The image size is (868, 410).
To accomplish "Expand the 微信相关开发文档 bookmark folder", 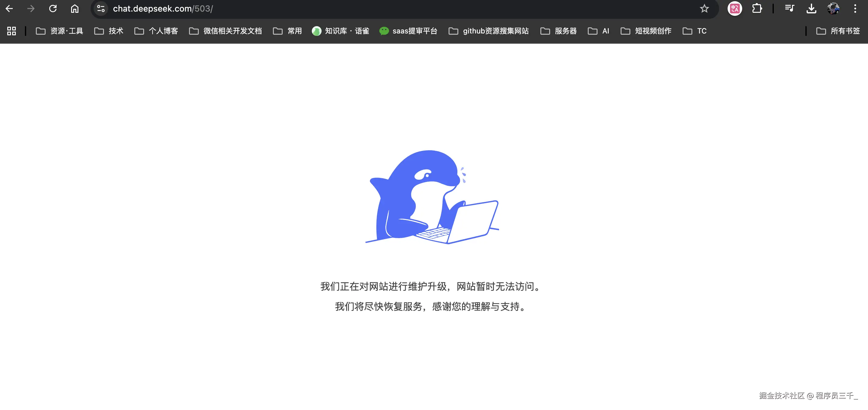I will pyautogui.click(x=226, y=31).
